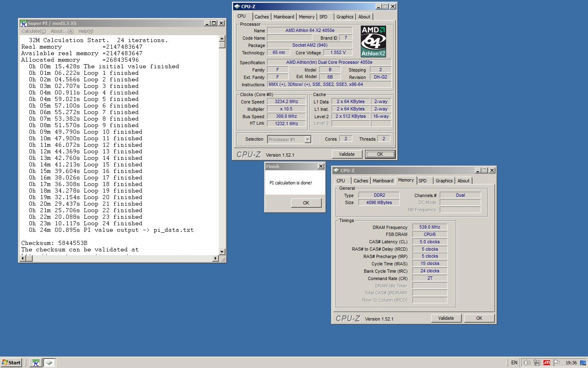588x368 pixels.
Task: Click the Bus Speed value 308.0 MHz
Action: pyautogui.click(x=286, y=117)
